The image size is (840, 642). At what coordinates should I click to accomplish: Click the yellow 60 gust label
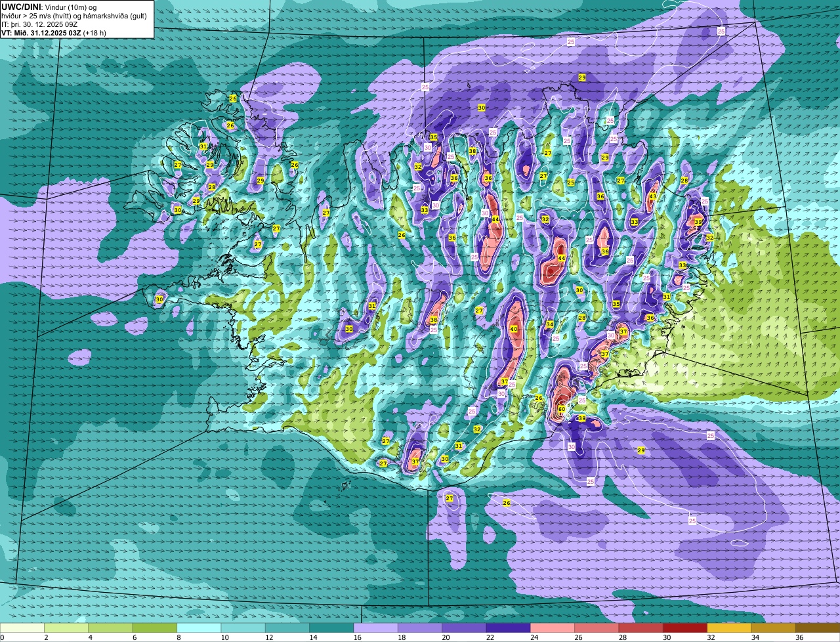[561, 409]
